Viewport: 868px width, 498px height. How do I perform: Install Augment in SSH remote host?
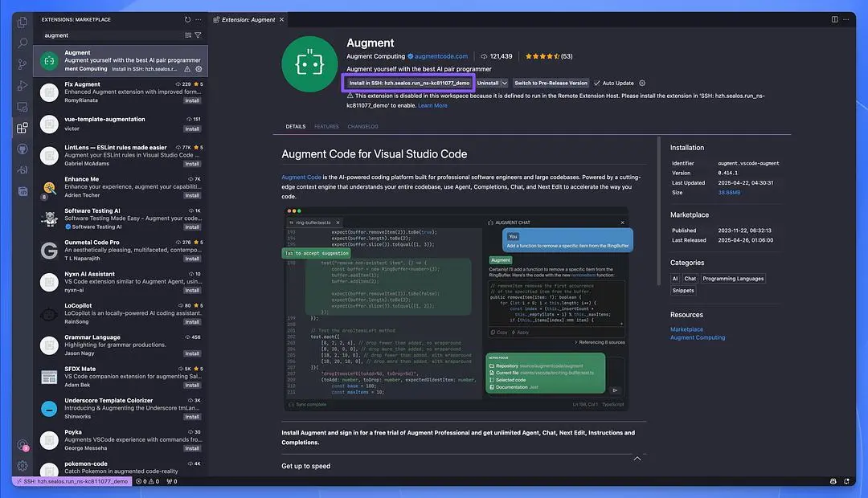click(409, 83)
